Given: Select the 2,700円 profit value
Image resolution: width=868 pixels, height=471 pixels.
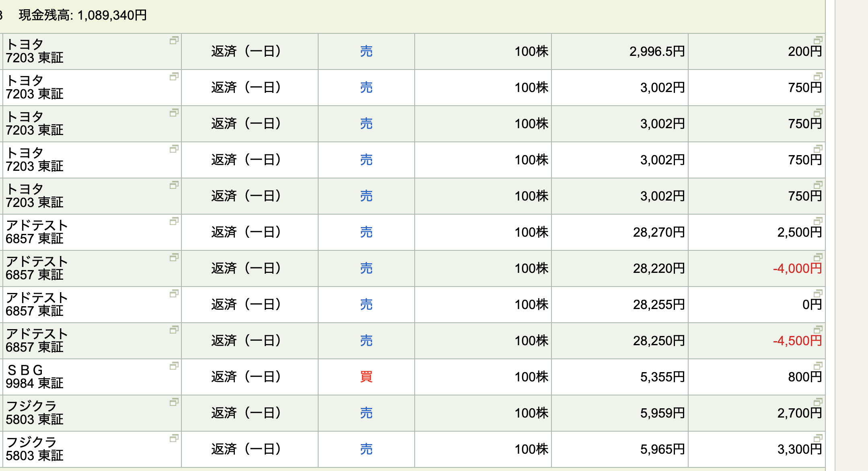Looking at the screenshot, I should 800,413.
